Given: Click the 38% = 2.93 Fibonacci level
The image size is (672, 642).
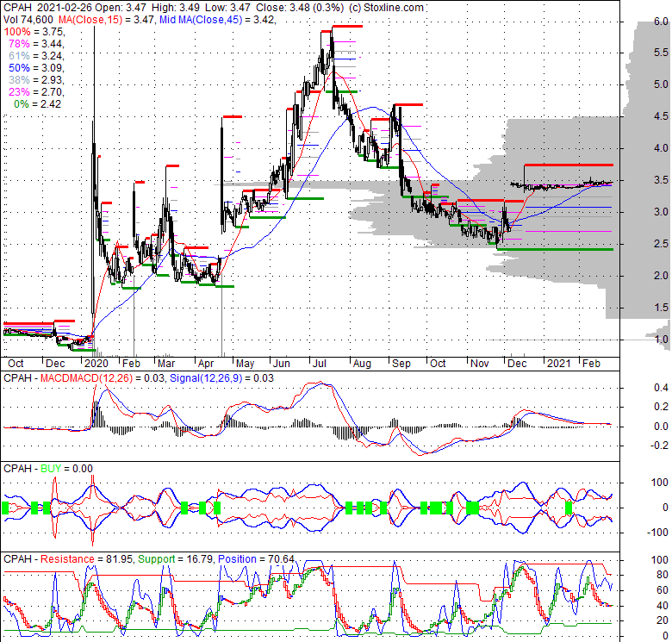Looking at the screenshot, I should [36, 80].
